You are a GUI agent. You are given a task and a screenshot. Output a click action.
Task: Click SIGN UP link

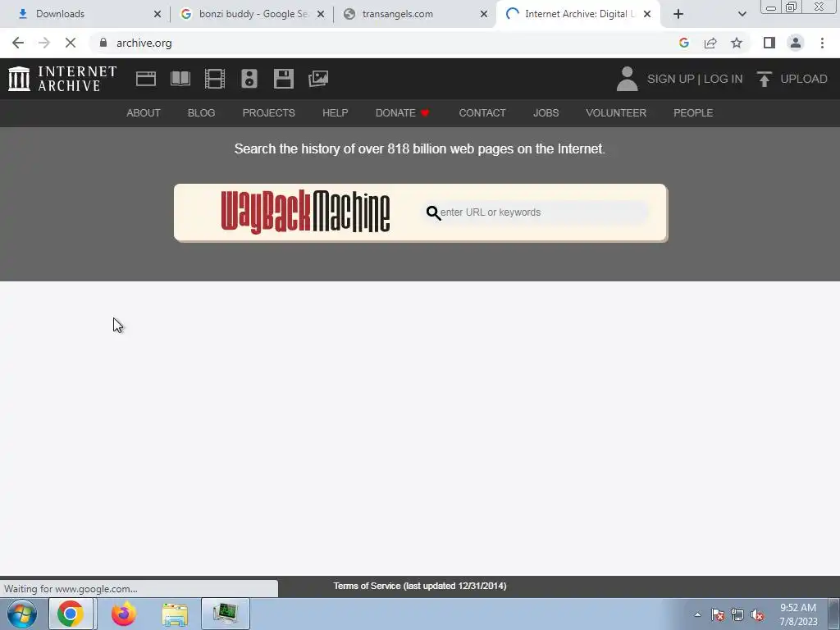pos(670,79)
